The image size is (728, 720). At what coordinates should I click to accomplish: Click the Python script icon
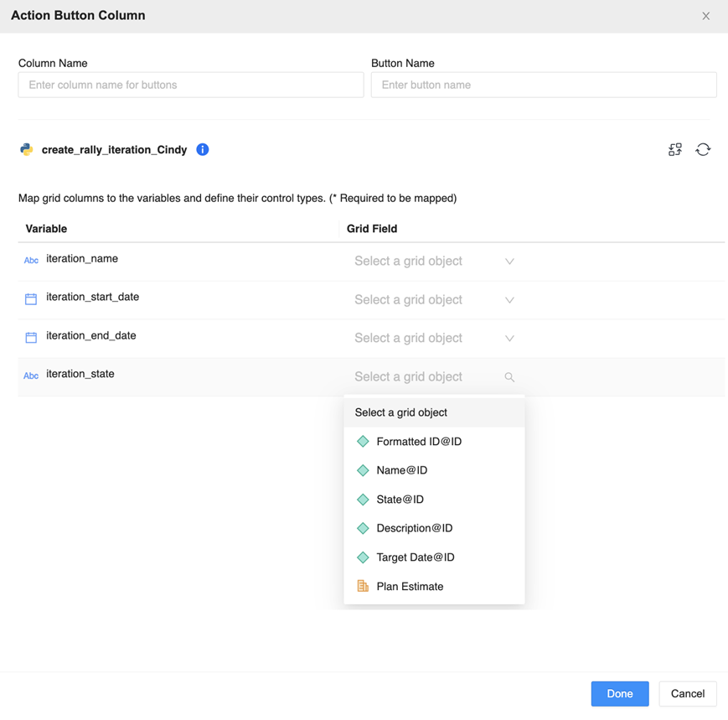27,149
